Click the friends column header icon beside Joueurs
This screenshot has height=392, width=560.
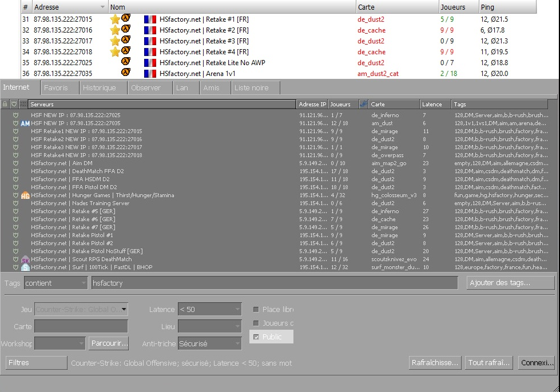tap(364, 104)
